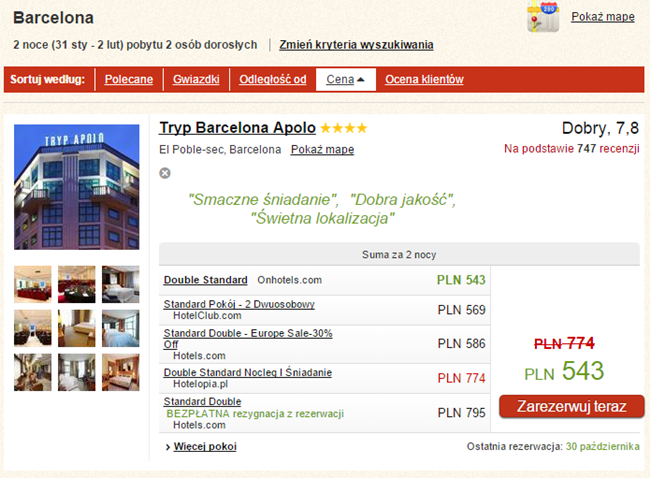Image resolution: width=650 pixels, height=478 pixels.
Task: Click the struck-through PLN 774 price
Action: tap(564, 343)
